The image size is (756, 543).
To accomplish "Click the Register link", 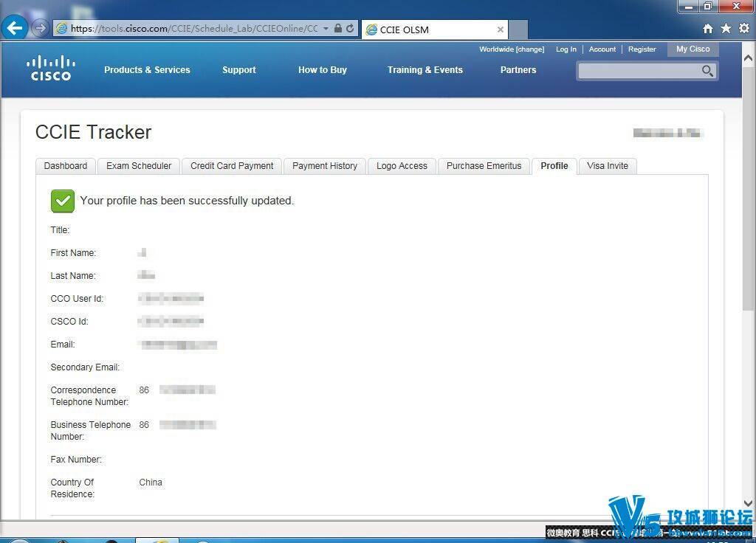I will (x=642, y=49).
